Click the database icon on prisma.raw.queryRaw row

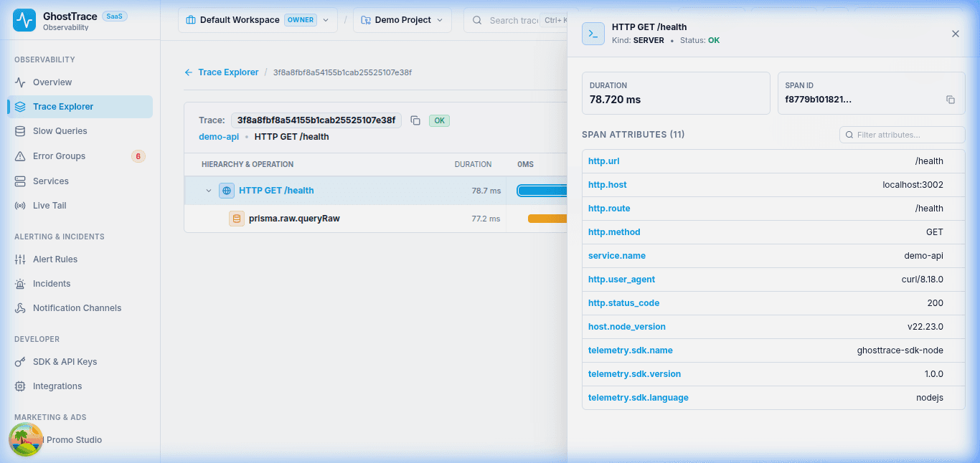pos(237,219)
